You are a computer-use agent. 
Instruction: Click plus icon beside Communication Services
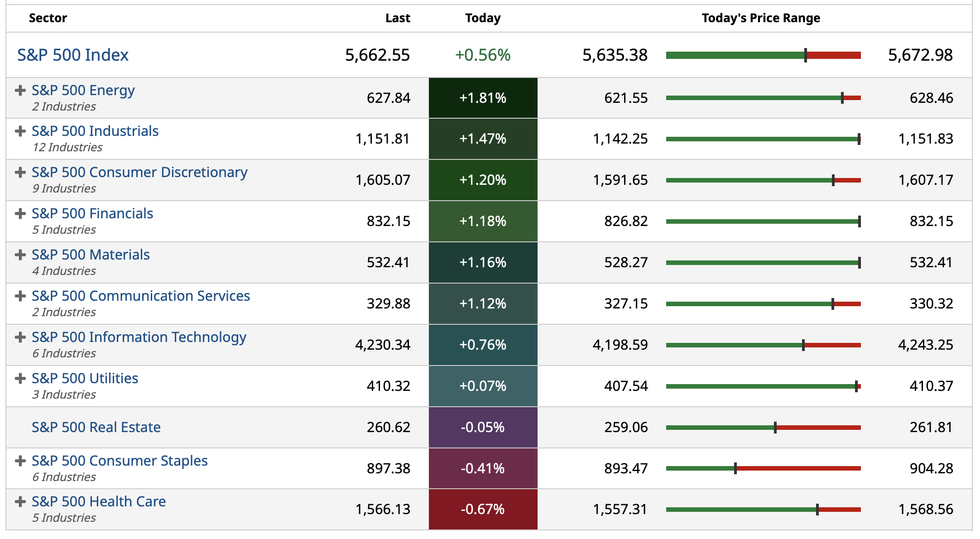tap(20, 296)
